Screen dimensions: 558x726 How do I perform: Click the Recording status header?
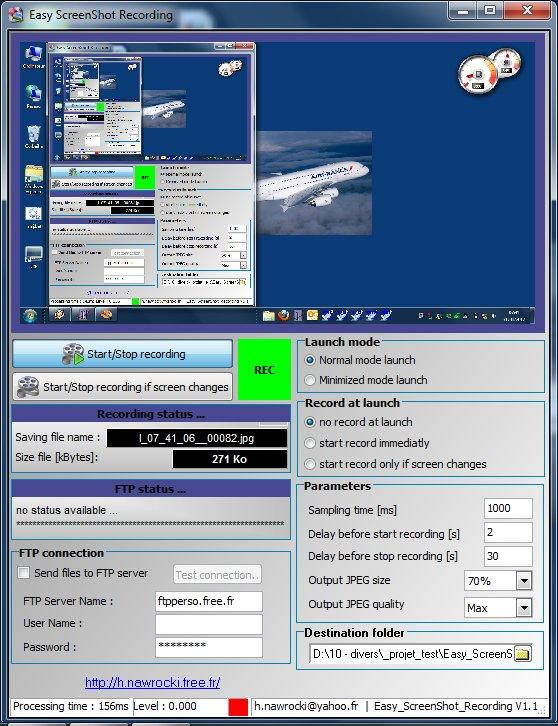pos(151,414)
